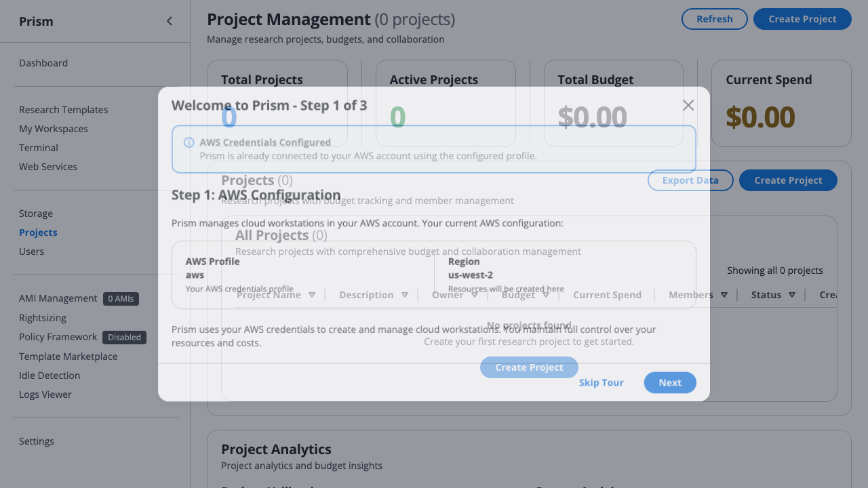
Task: Collapse the Prism sidebar with the chevron
Action: (170, 21)
